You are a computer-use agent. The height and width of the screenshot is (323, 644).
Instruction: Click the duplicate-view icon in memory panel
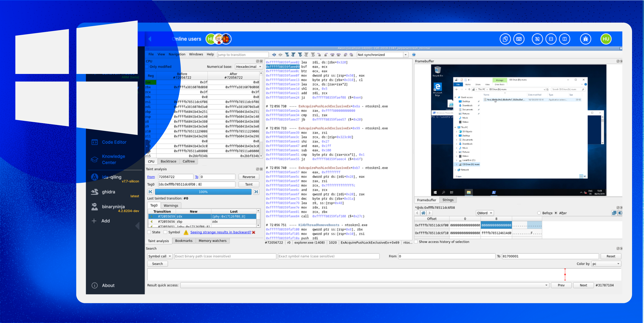pyautogui.click(x=614, y=213)
